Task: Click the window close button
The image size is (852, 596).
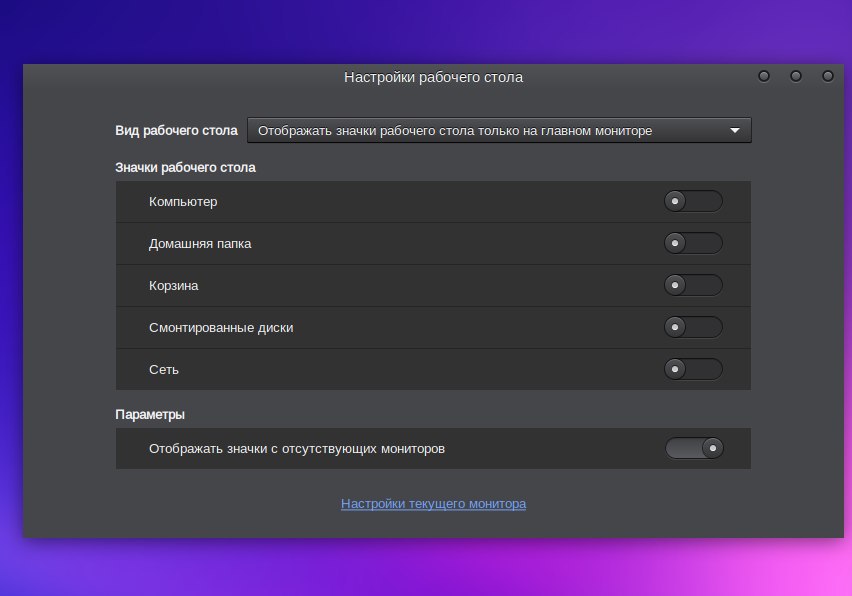Action: (828, 76)
